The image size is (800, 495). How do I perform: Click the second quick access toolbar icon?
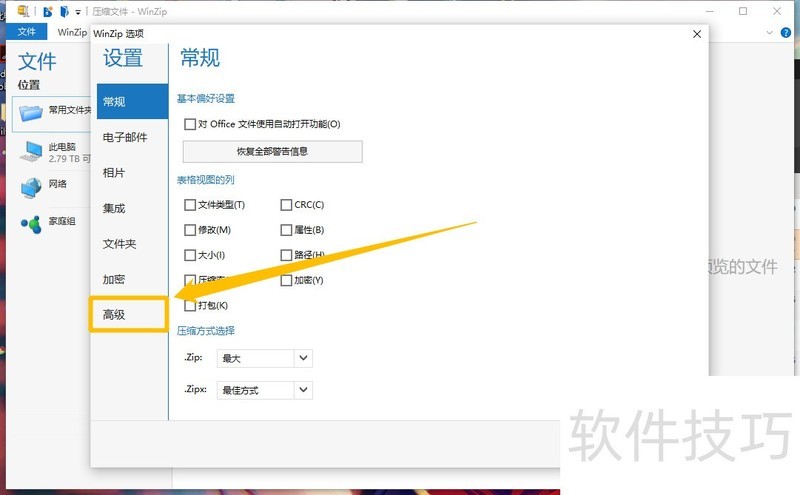(65, 11)
